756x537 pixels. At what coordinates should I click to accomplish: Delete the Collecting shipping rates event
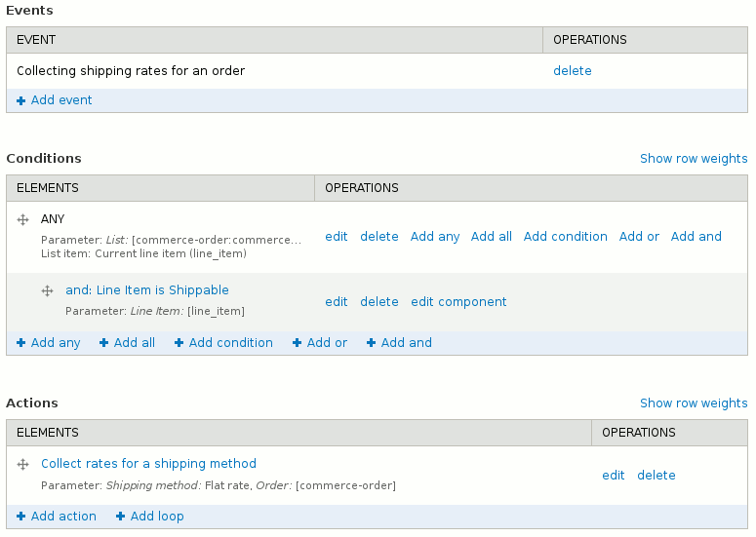(x=573, y=71)
